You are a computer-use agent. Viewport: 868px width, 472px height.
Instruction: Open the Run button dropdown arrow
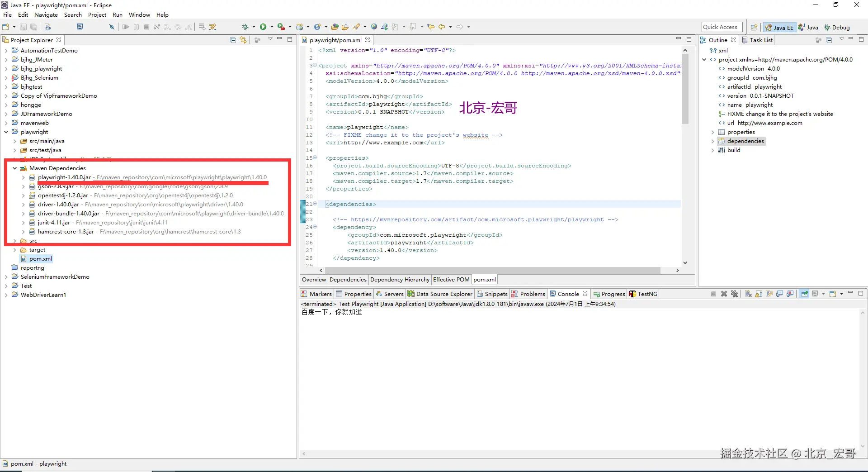tap(272, 27)
